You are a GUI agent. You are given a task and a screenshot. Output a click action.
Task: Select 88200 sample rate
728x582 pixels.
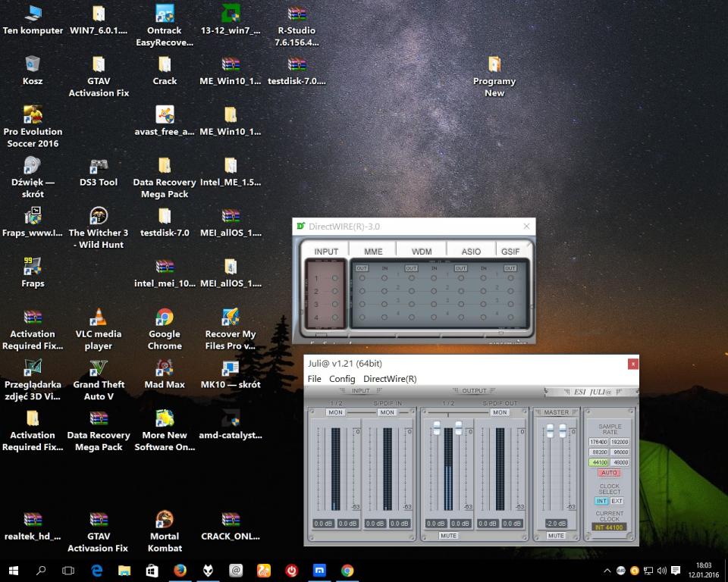click(598, 452)
